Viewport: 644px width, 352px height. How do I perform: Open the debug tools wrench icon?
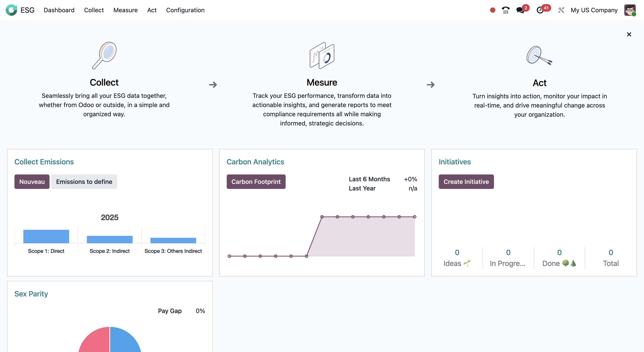pyautogui.click(x=561, y=10)
